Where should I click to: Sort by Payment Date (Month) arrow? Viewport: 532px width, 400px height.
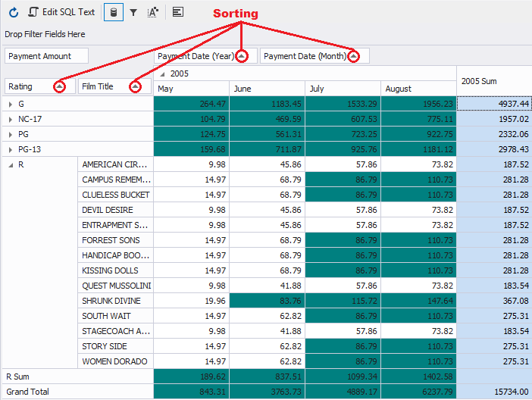click(354, 56)
